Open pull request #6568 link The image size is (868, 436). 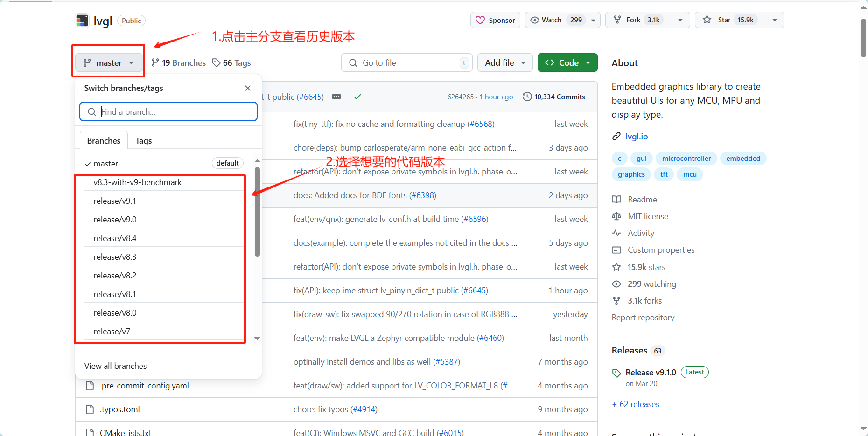(x=481, y=124)
